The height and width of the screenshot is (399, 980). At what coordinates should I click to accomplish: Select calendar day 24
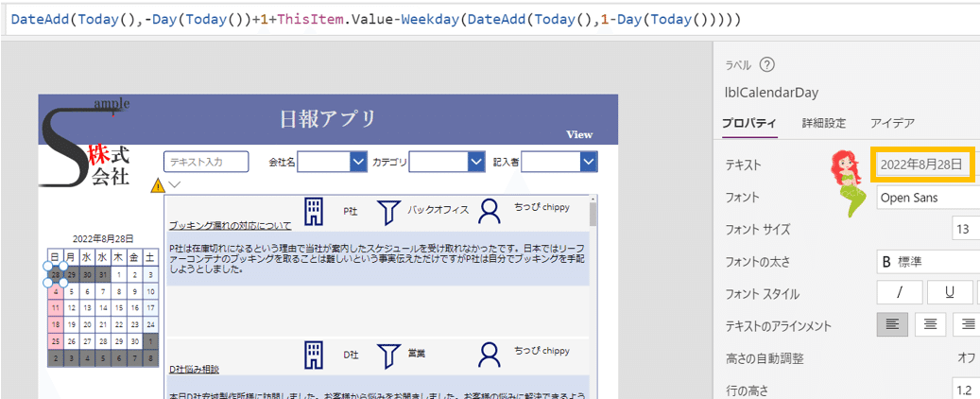150,325
